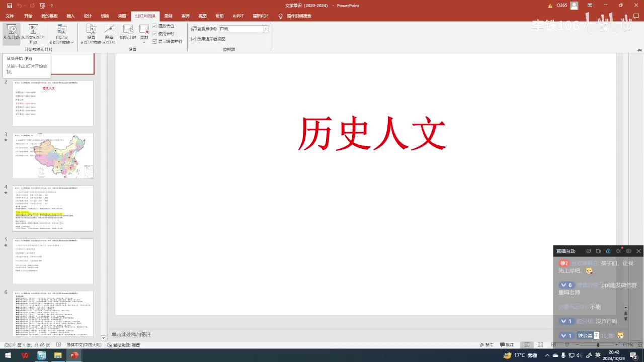Click the spell check book icon in status bar
Image resolution: width=644 pixels, height=362 pixels.
(59, 345)
